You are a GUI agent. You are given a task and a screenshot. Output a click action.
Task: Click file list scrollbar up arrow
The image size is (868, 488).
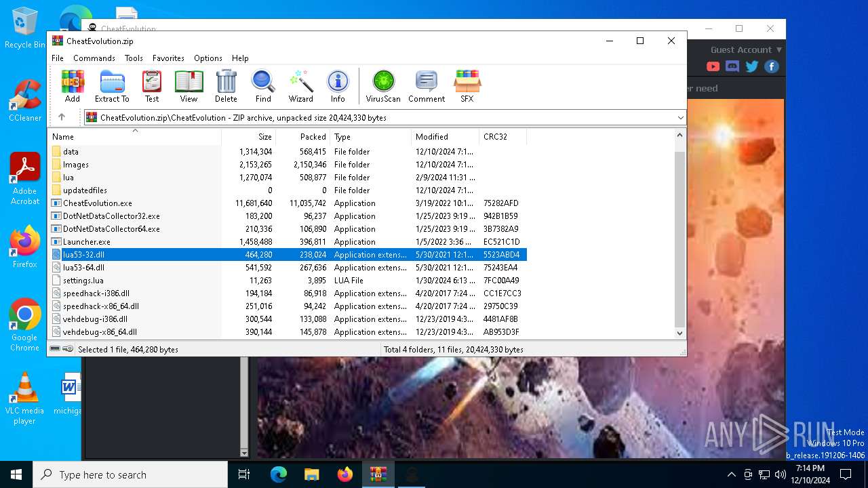[679, 136]
